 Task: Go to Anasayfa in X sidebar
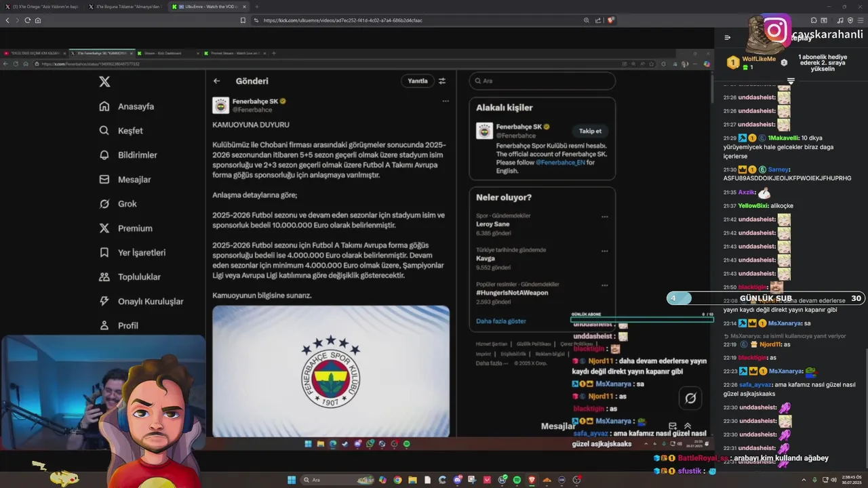[x=127, y=106]
